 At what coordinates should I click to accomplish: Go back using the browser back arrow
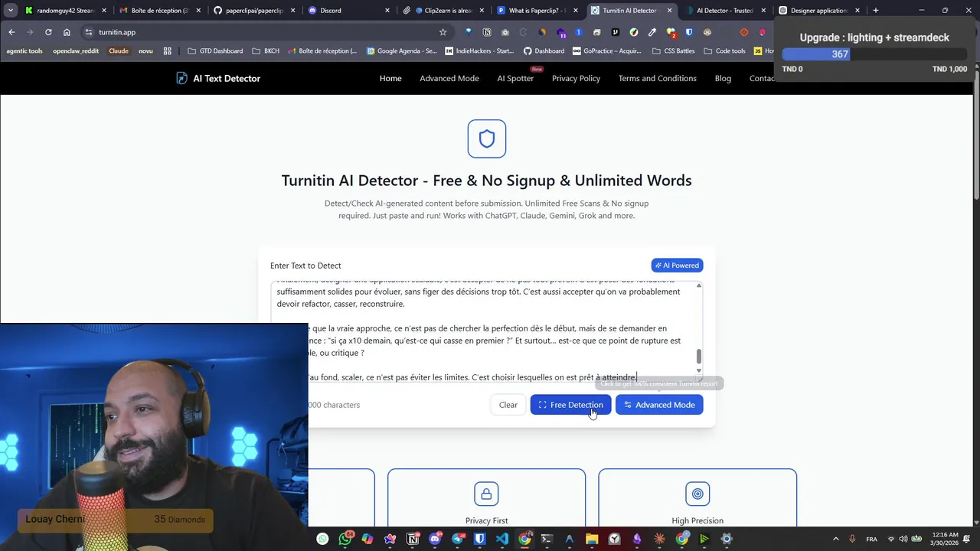(11, 32)
